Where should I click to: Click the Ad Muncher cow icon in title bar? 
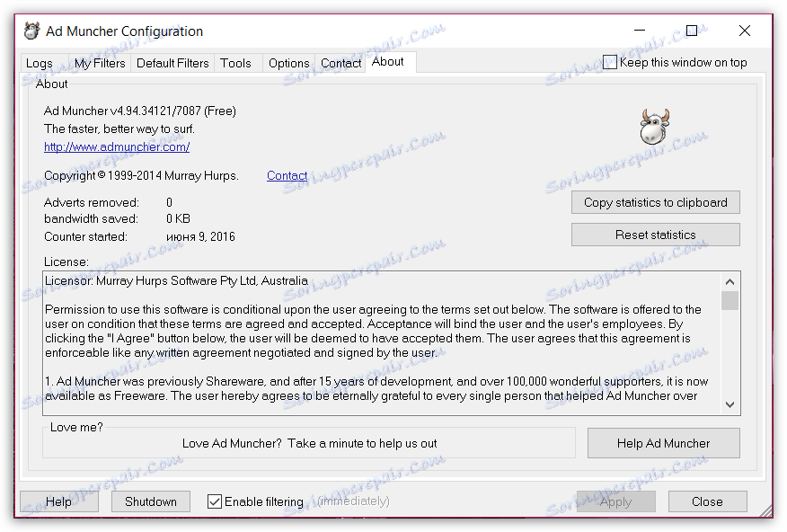pos(32,31)
